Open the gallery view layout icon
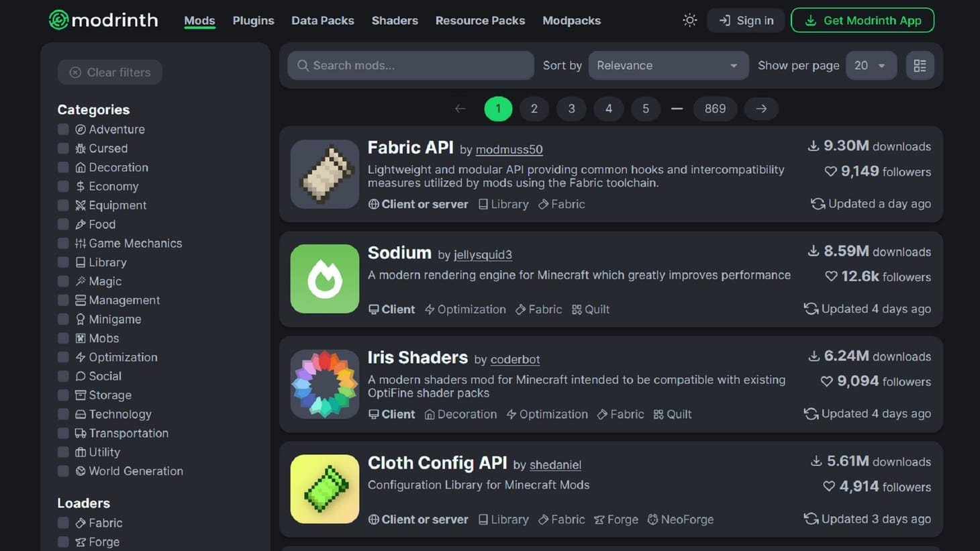Screen dimensions: 980x551 click(x=920, y=65)
